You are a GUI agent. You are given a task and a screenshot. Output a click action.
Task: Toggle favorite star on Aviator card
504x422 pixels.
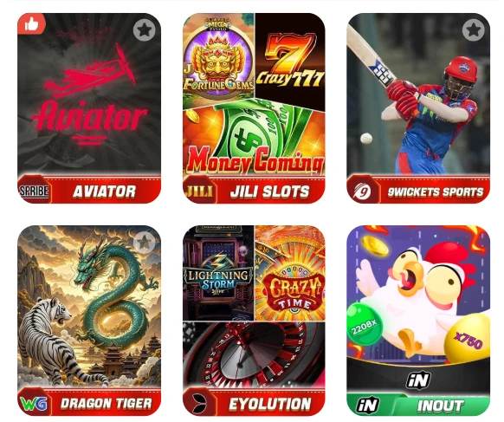coord(144,30)
